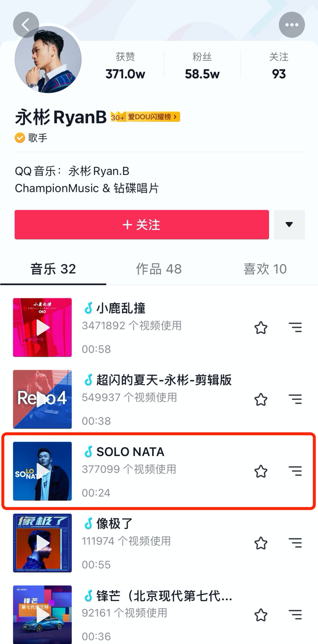Switch to the 作品 48 tab
This screenshot has height=644, width=318.
(159, 269)
